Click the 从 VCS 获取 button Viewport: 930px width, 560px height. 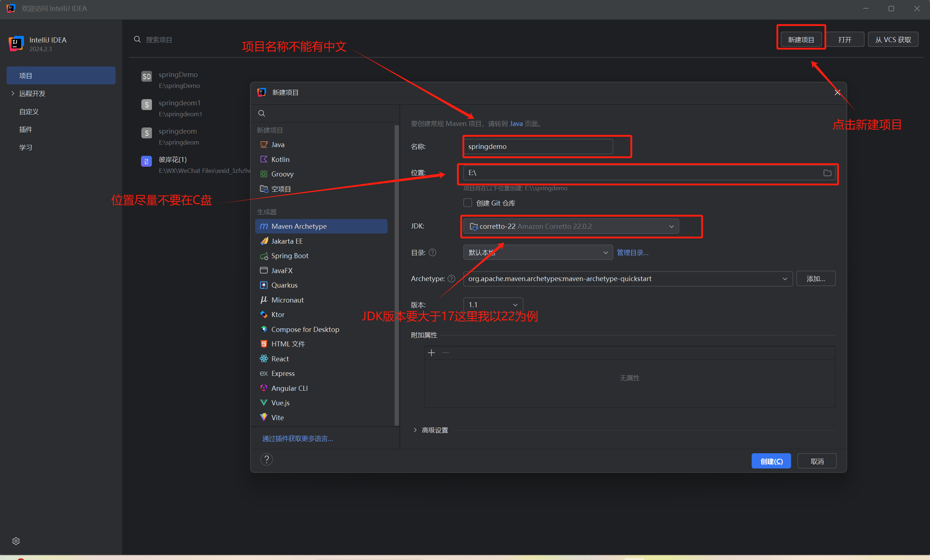(893, 40)
